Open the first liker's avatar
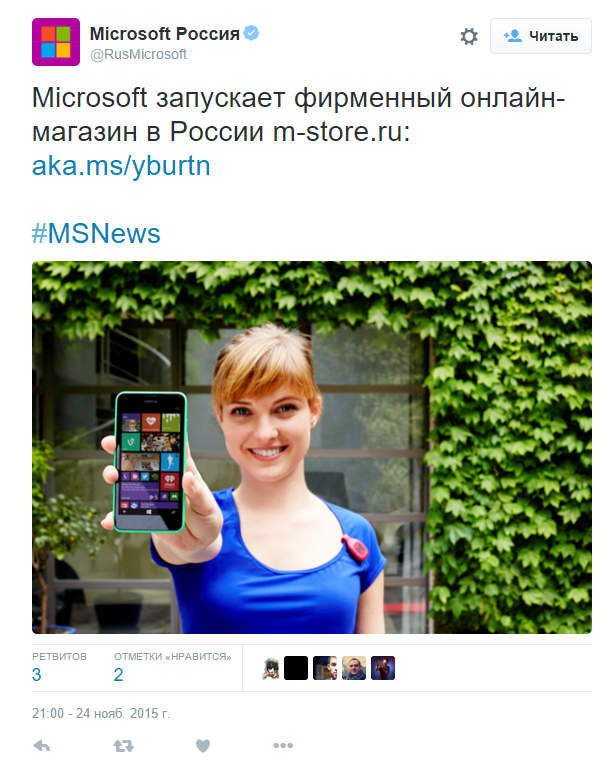 click(x=271, y=668)
